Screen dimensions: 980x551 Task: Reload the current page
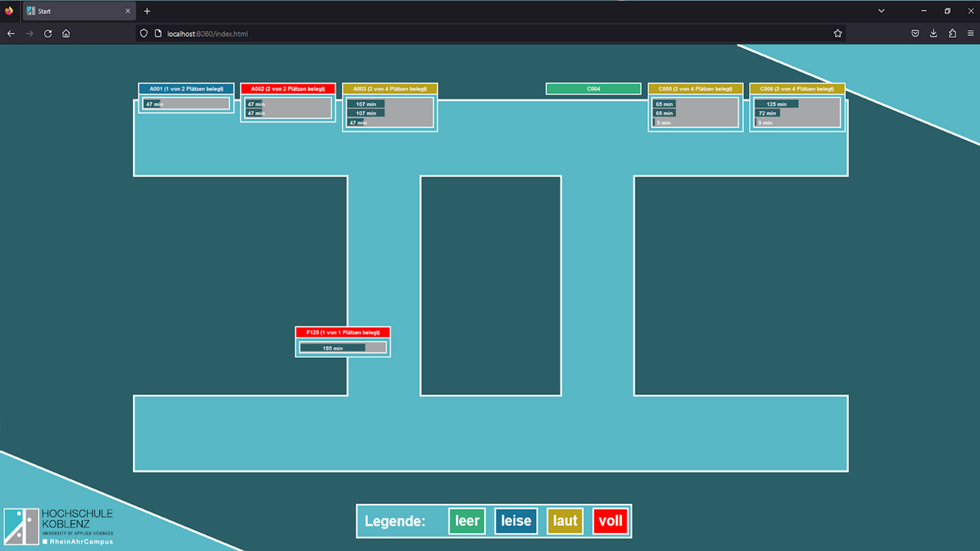coord(47,34)
